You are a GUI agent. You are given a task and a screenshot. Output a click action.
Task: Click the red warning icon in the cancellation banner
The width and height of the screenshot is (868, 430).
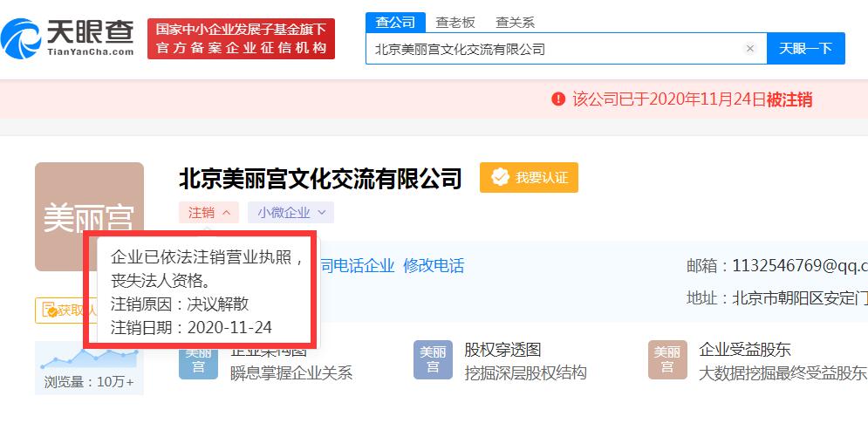pyautogui.click(x=558, y=99)
